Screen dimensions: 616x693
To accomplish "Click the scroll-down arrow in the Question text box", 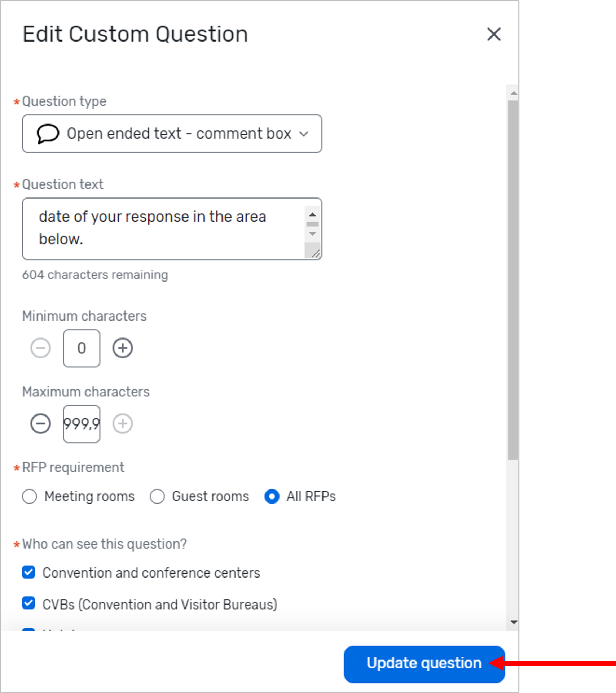I will 312,234.
